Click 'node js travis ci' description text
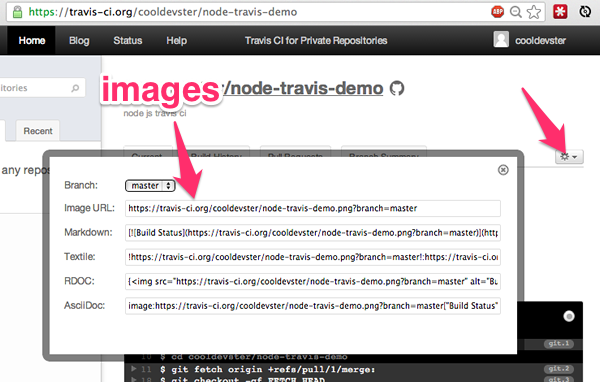 [155, 113]
